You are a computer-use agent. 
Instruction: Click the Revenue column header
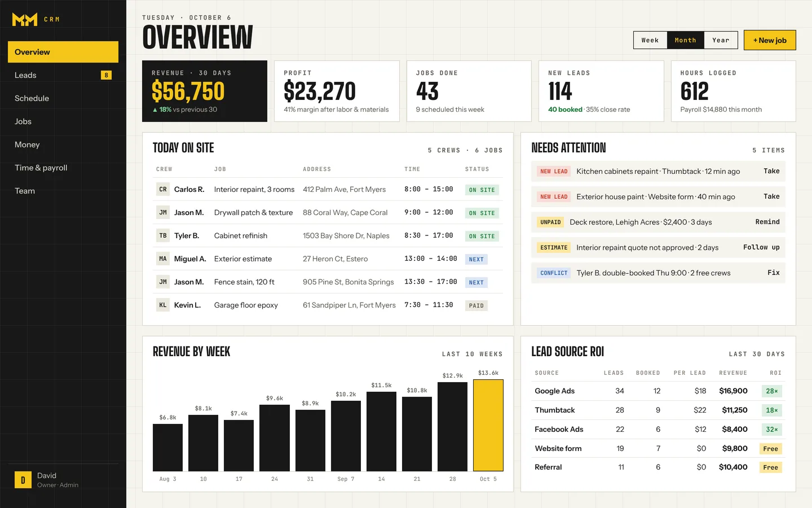coord(733,373)
